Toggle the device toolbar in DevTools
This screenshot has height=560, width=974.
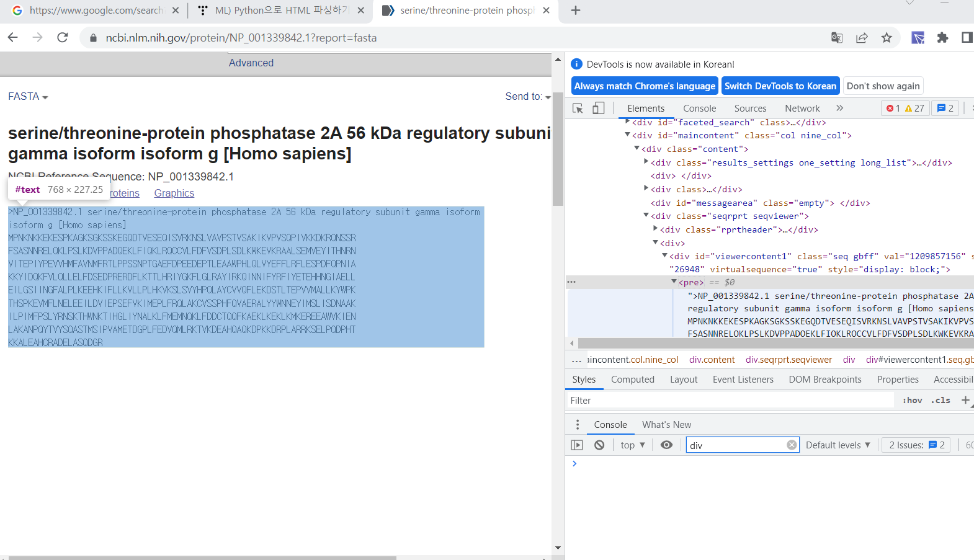pos(598,109)
